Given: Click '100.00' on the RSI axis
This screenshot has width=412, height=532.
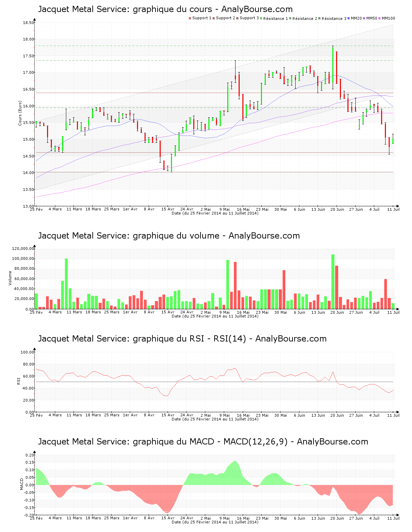Looking at the screenshot, I should (27, 352).
